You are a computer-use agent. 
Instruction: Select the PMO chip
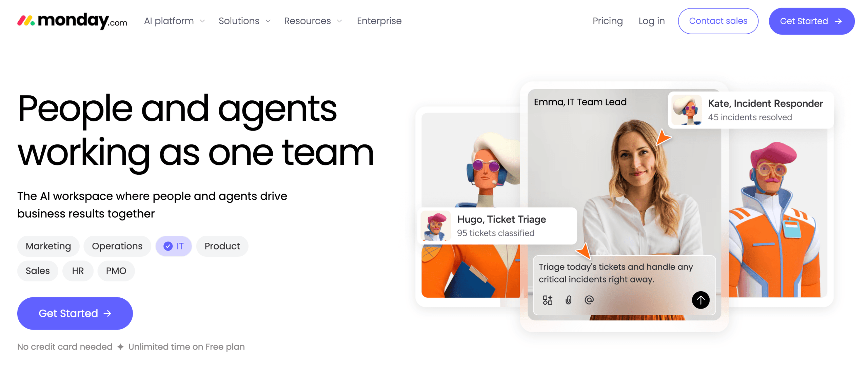coord(116,271)
